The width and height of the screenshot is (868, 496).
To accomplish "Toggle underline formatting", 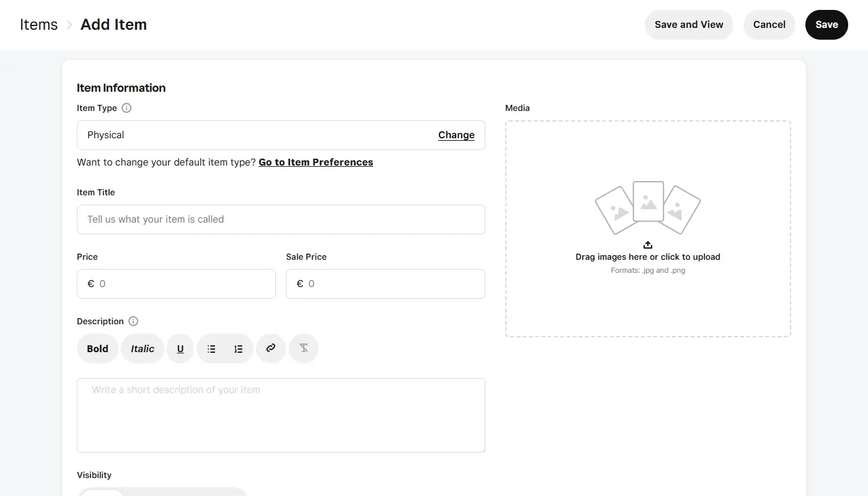I will [180, 348].
